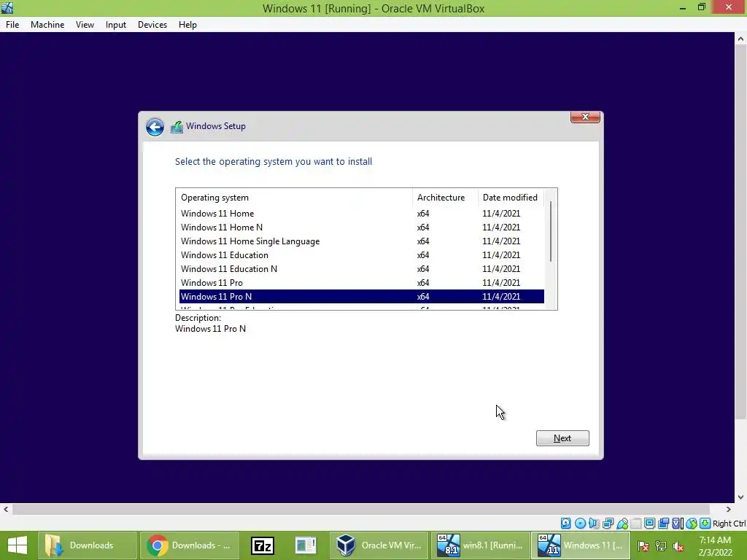Screen dimensions: 747x560
Task: Open the document viewer taskbar icon
Action: (x=305, y=545)
